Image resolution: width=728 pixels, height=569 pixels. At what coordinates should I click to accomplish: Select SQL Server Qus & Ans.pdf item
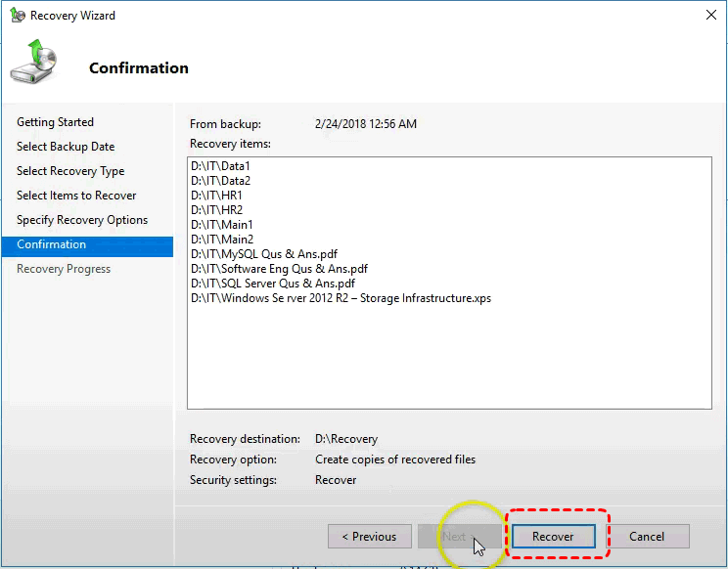(272, 284)
